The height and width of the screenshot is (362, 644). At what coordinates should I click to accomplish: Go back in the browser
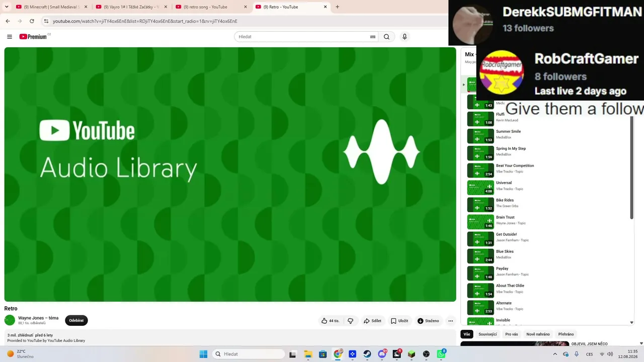pyautogui.click(x=8, y=21)
